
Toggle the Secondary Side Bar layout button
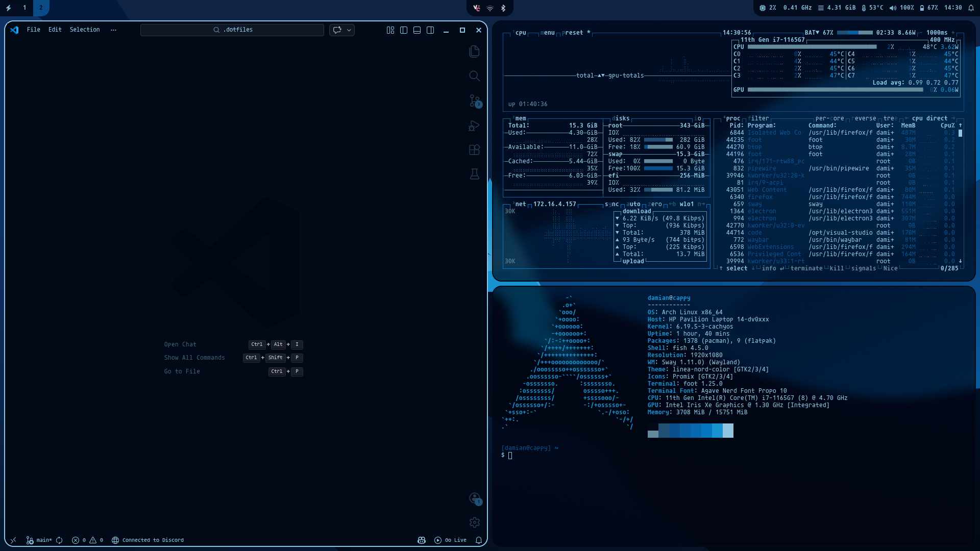point(430,30)
